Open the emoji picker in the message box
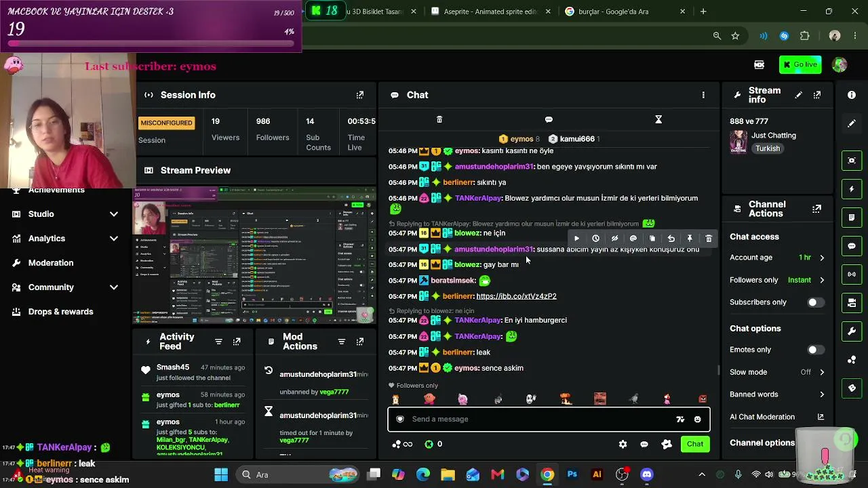The height and width of the screenshot is (488, 868). pos(697,420)
